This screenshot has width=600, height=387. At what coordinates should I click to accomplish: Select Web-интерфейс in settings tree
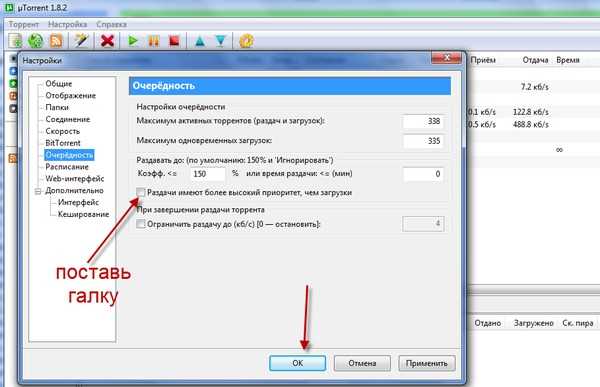pyautogui.click(x=75, y=179)
